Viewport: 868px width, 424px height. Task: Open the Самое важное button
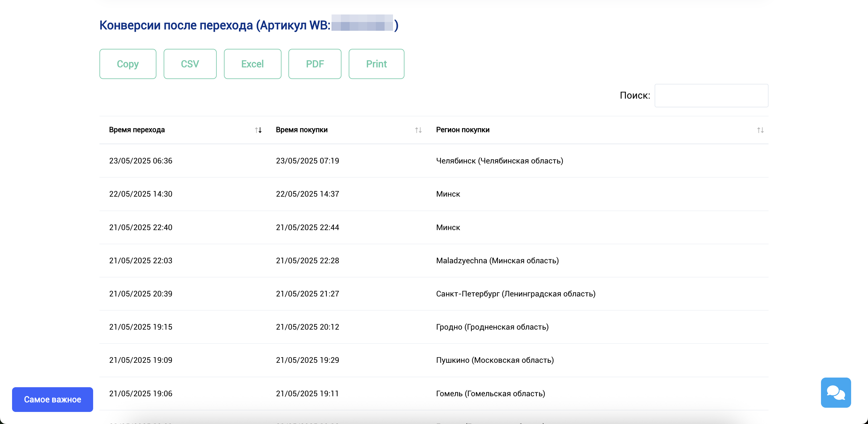click(52, 399)
